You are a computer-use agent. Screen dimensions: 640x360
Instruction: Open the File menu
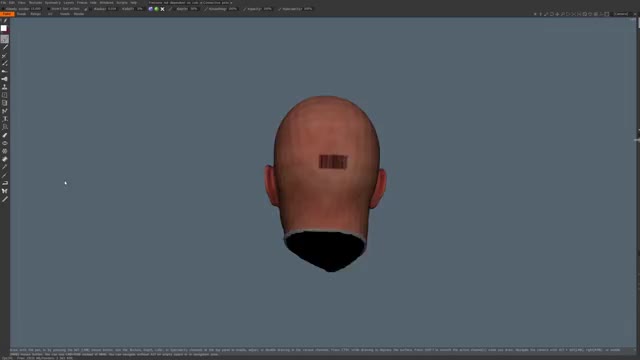click(3, 2)
